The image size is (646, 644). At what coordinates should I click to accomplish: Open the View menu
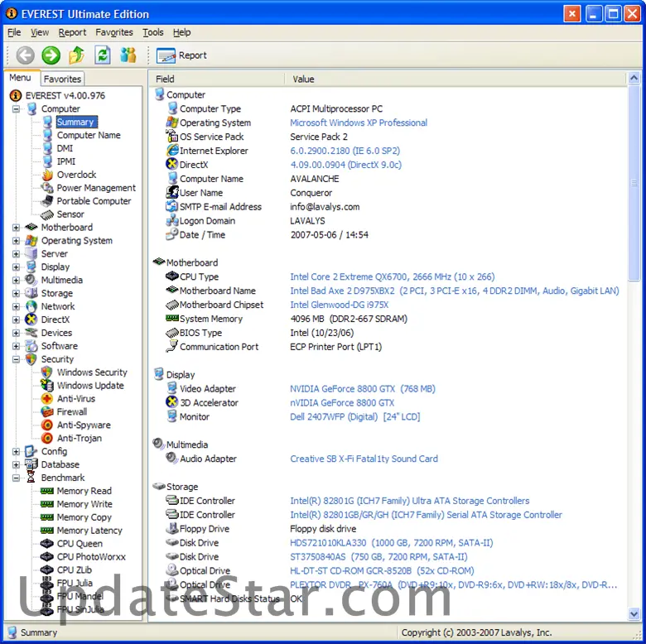[x=40, y=32]
